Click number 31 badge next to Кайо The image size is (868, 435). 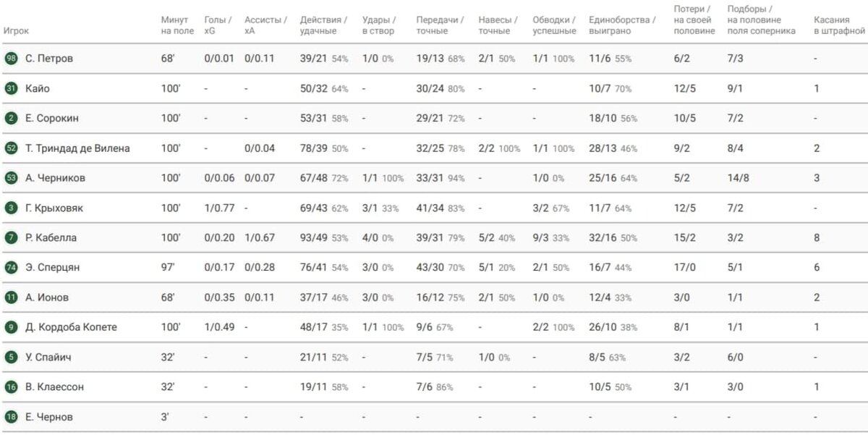click(11, 88)
